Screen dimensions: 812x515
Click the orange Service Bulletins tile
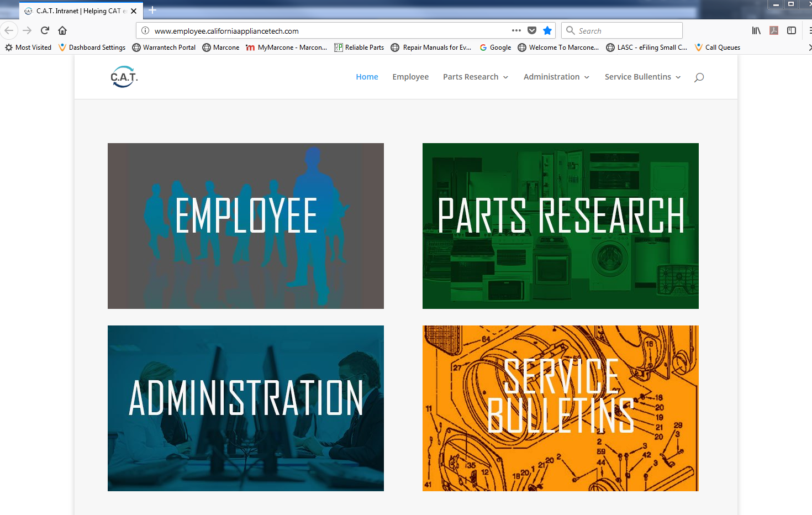[x=560, y=408]
